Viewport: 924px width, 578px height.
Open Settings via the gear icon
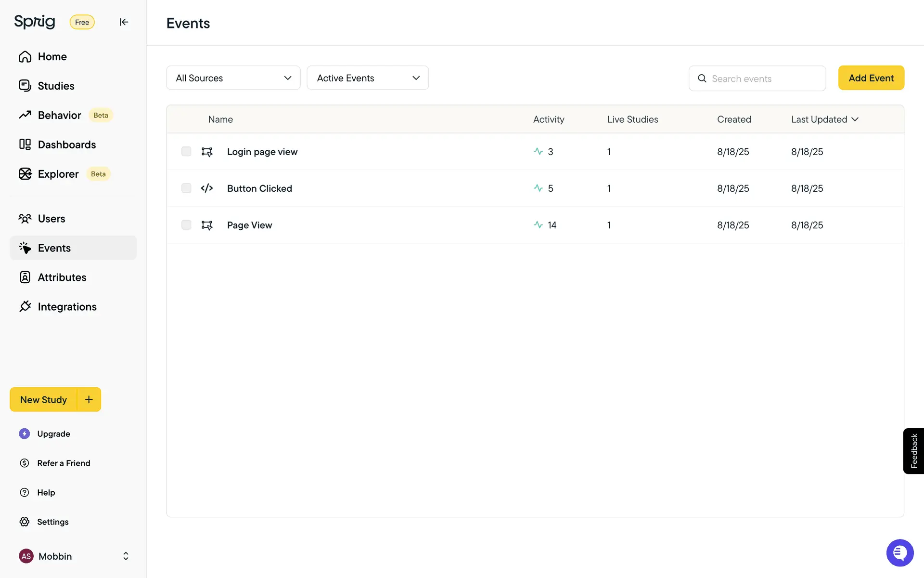25,522
